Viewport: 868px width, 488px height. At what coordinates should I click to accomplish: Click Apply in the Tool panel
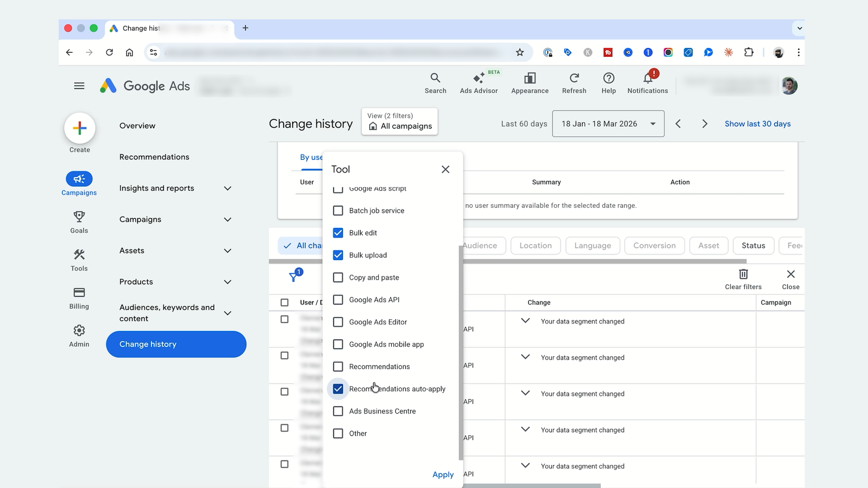coord(443,474)
